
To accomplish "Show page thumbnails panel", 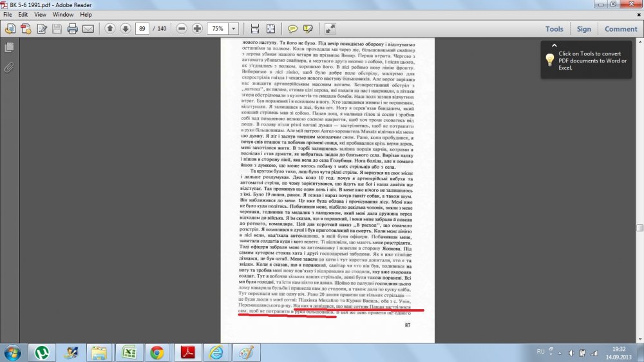I will (x=9, y=48).
